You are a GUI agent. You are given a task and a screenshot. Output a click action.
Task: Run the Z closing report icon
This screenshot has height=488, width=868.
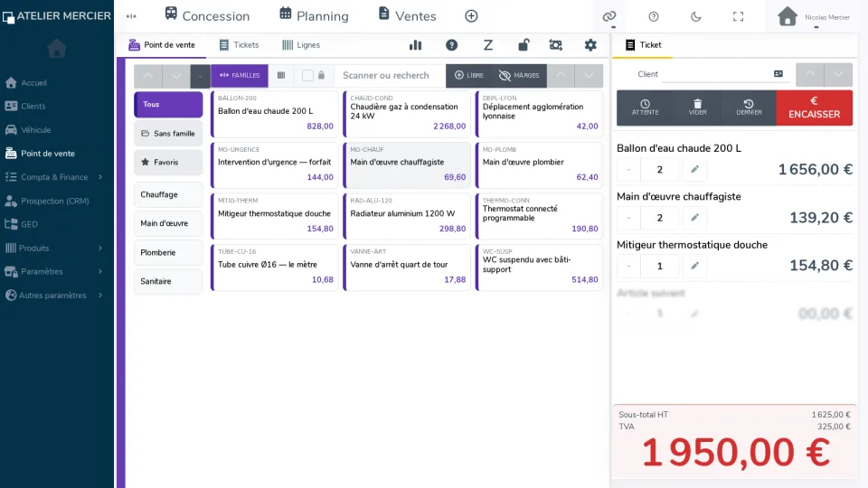[x=487, y=45]
